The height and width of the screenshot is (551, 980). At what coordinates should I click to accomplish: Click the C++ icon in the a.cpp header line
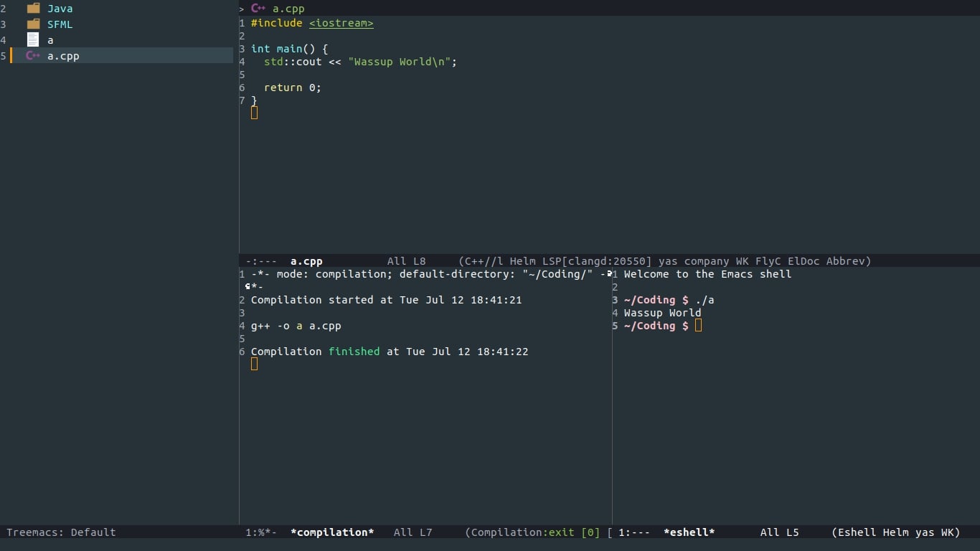(258, 9)
